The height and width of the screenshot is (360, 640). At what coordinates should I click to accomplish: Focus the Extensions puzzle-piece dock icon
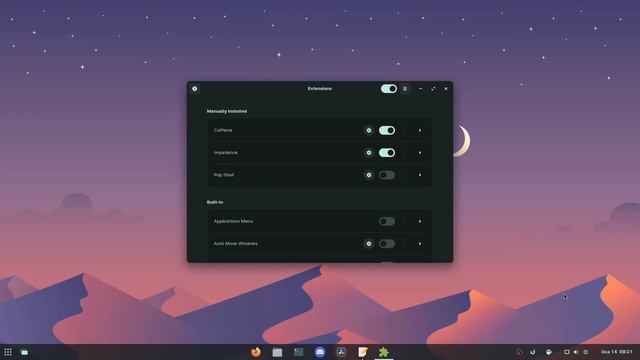pos(384,352)
